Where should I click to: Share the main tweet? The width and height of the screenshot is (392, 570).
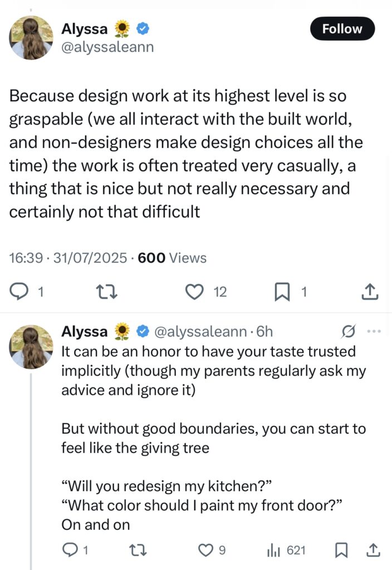tap(370, 291)
